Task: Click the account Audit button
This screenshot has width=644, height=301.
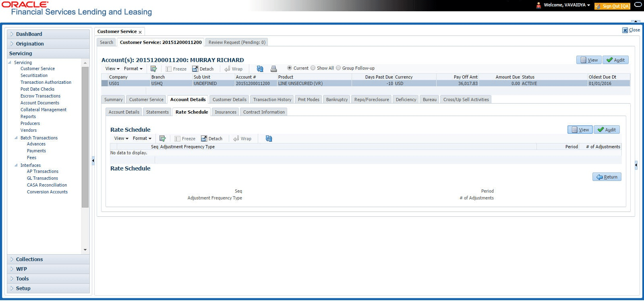Action: click(x=615, y=60)
